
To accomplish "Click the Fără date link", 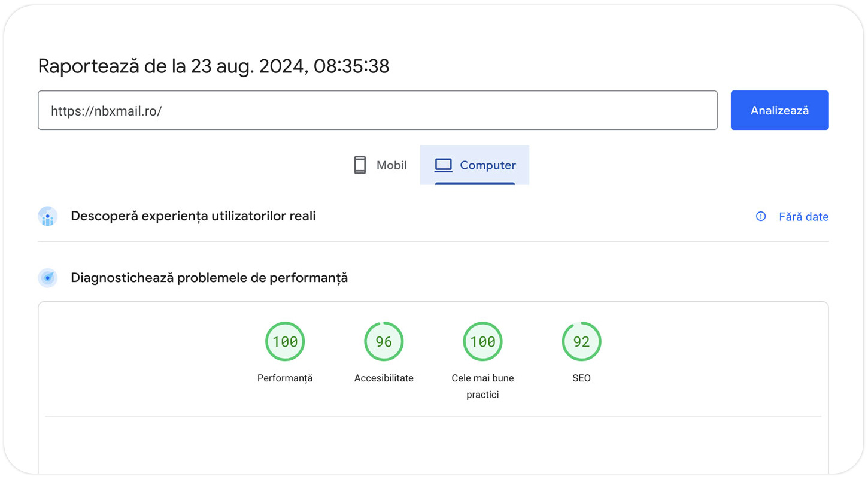I will [x=803, y=217].
